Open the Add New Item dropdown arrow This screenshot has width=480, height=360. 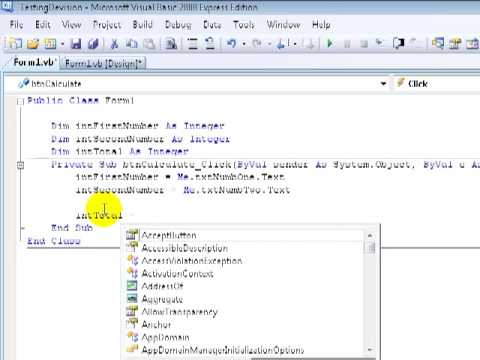[62, 44]
